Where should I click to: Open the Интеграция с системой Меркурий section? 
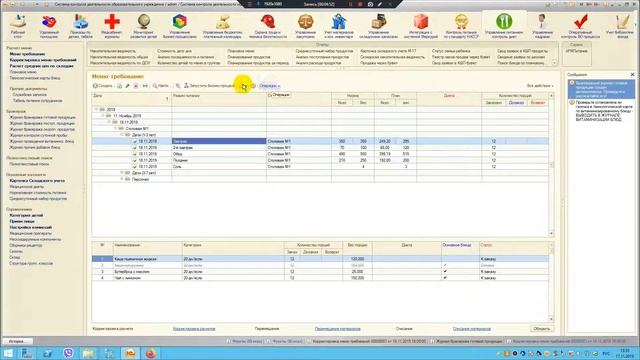coord(421,26)
